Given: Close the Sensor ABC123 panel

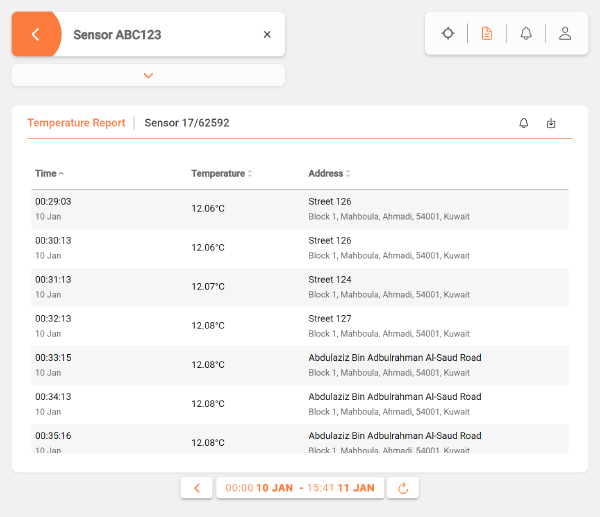Looking at the screenshot, I should pos(267,34).
